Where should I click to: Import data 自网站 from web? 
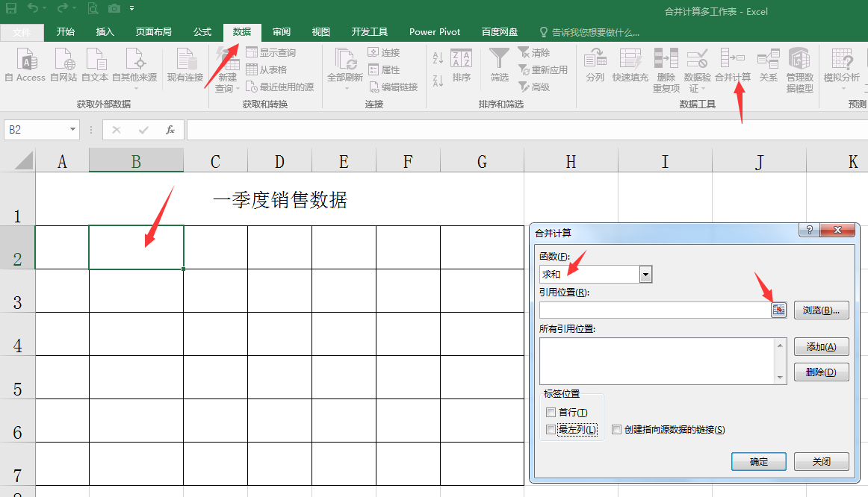(x=63, y=65)
